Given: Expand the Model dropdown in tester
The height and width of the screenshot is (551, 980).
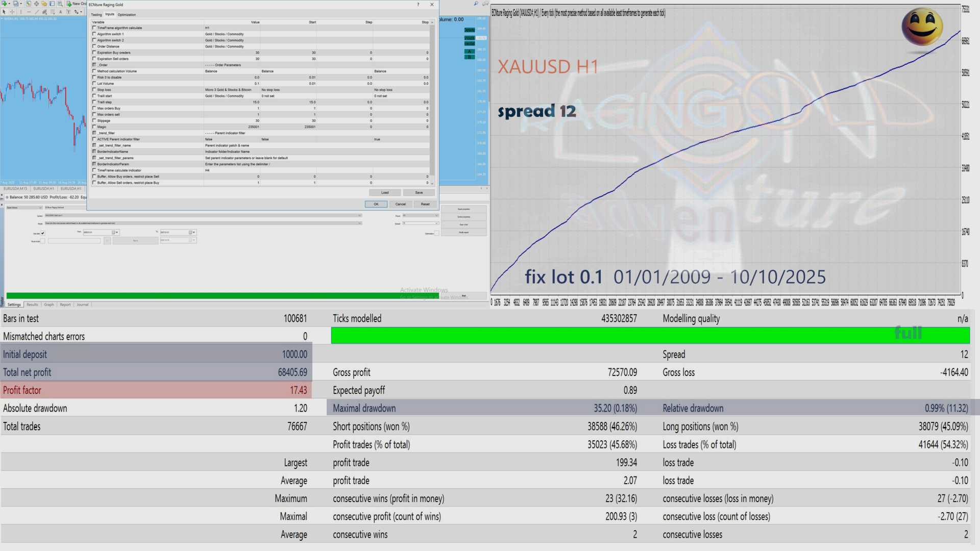Looking at the screenshot, I should [359, 223].
